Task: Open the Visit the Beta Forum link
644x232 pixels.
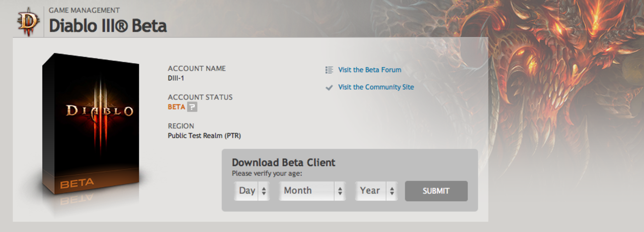Action: coord(369,70)
